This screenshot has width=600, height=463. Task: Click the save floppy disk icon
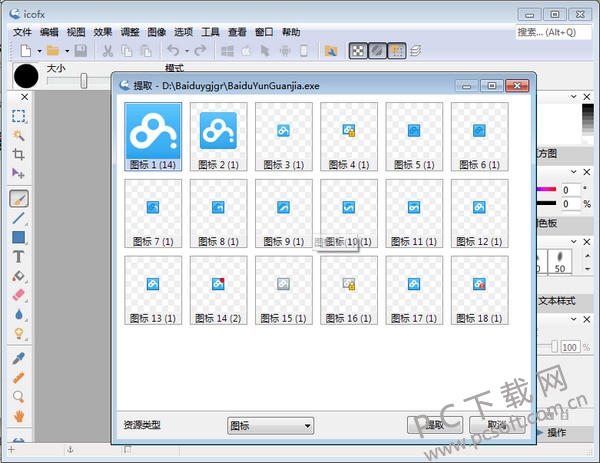click(x=80, y=51)
